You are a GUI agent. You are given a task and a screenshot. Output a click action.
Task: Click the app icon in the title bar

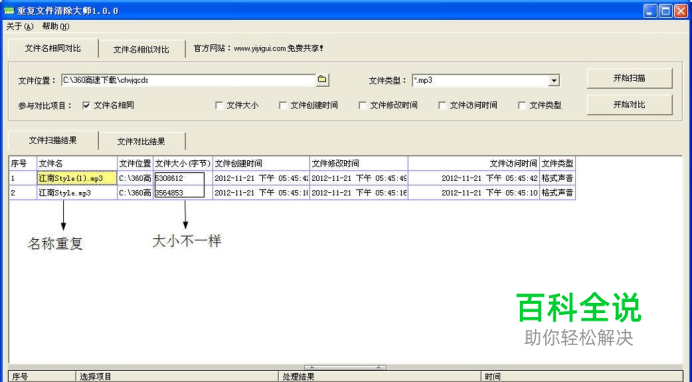click(8, 11)
